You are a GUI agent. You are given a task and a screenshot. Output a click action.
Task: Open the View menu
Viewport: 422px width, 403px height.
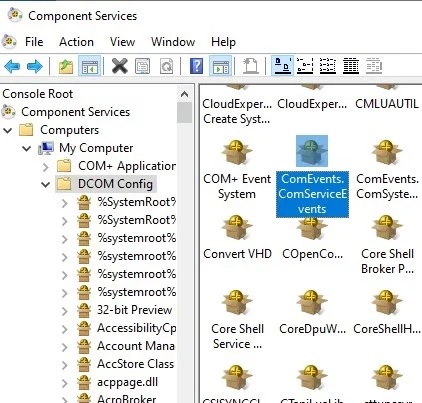[x=122, y=42]
